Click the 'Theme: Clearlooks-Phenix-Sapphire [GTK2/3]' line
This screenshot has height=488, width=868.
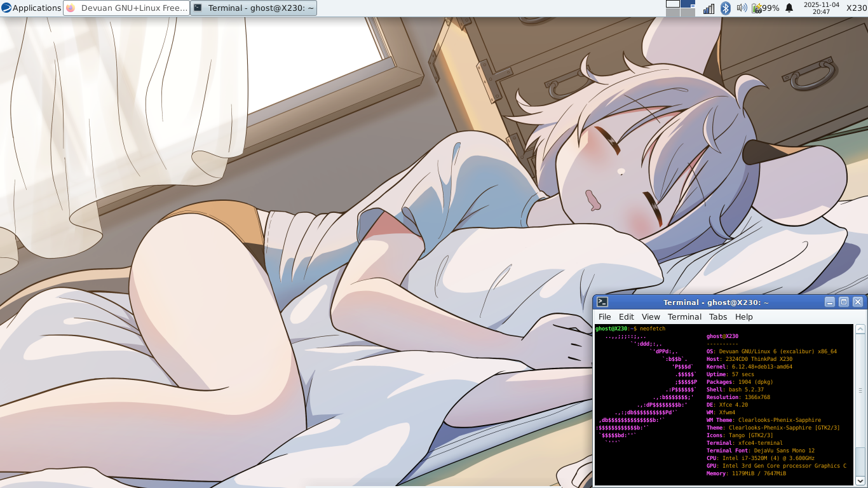pos(773,428)
